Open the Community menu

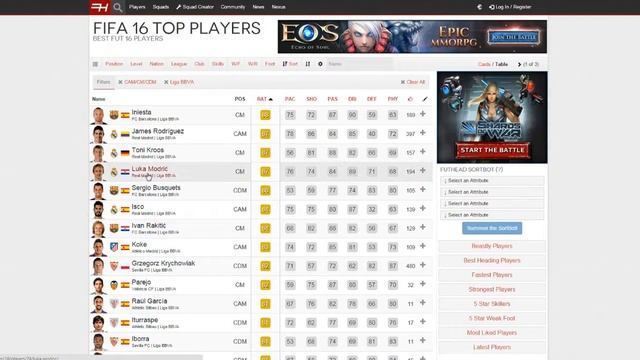pos(233,7)
